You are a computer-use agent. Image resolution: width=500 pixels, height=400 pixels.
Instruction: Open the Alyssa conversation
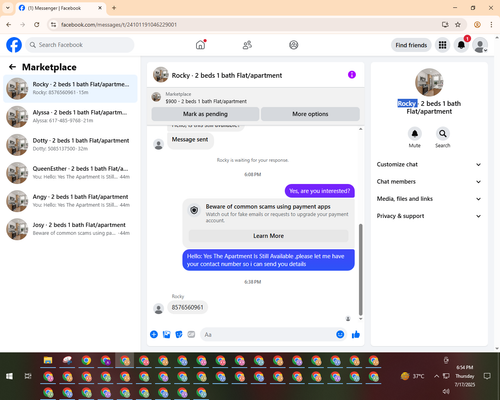70,117
